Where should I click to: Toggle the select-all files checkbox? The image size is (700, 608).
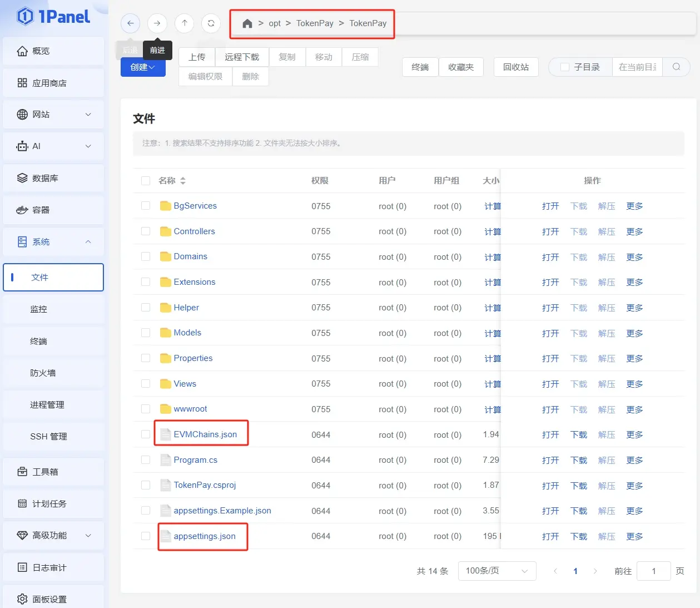[x=146, y=181]
